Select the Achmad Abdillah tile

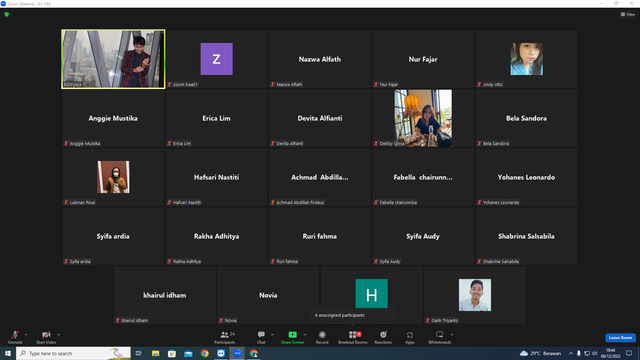click(320, 177)
